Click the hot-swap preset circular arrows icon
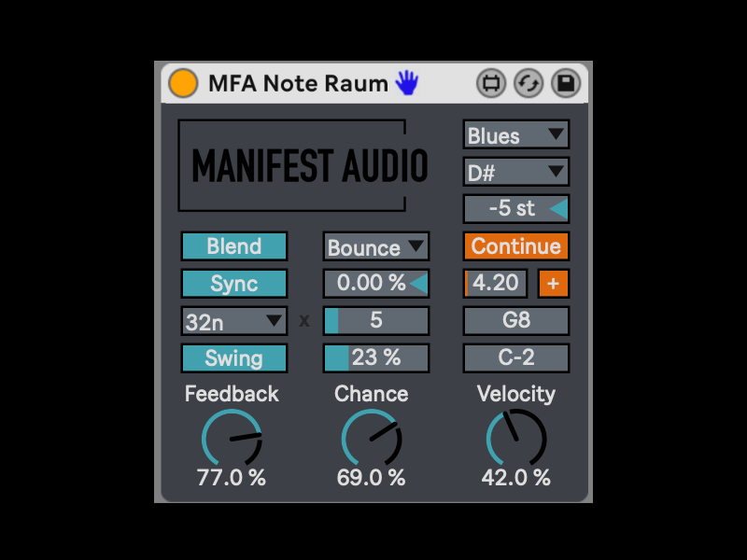The width and height of the screenshot is (747, 560). coord(528,83)
